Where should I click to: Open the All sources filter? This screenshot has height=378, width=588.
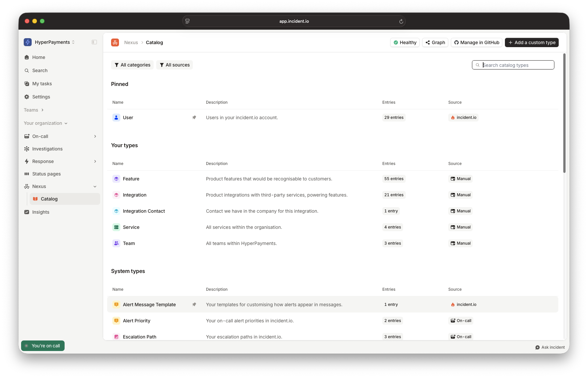(175, 65)
